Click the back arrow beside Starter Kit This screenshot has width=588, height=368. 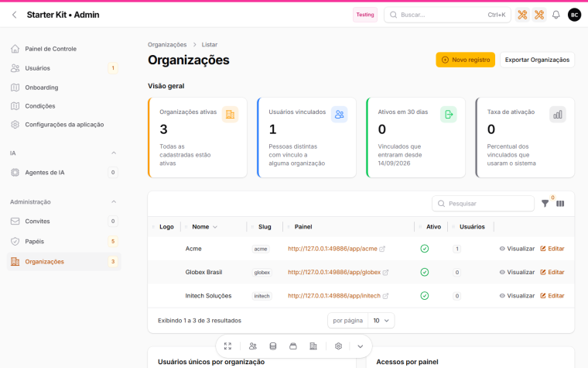14,15
